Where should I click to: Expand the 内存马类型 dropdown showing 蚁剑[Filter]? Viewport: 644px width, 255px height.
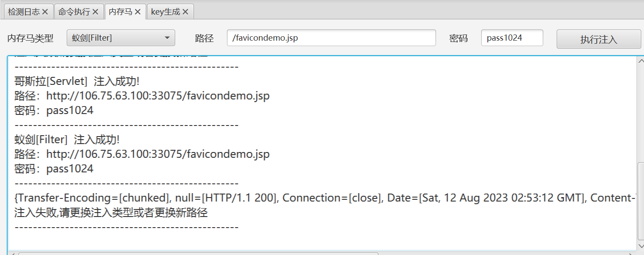pyautogui.click(x=121, y=38)
